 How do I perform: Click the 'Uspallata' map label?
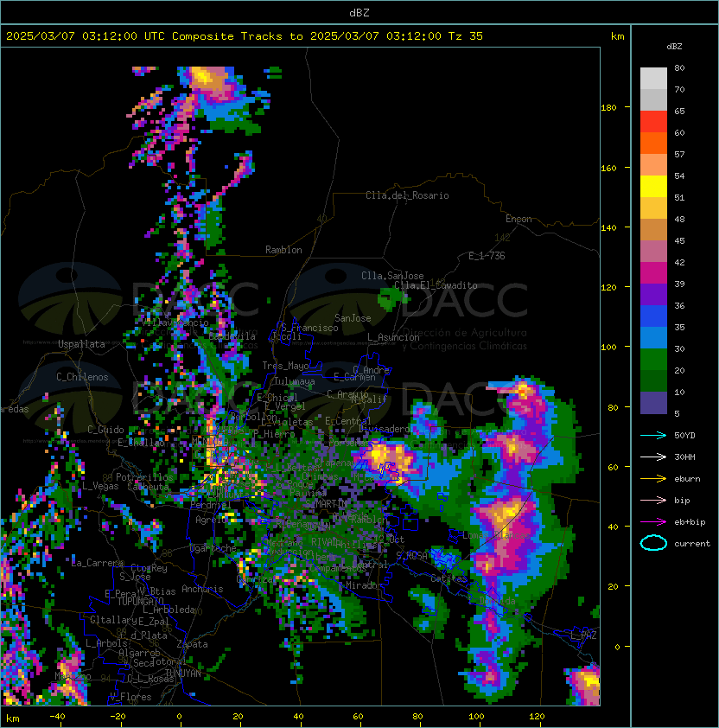[81, 344]
